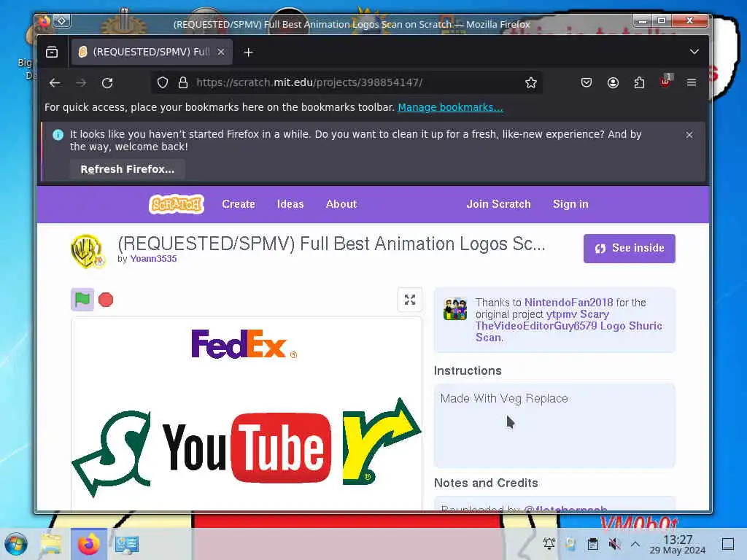Image resolution: width=747 pixels, height=560 pixels.
Task: Click the browser forward arrow
Action: coord(81,83)
